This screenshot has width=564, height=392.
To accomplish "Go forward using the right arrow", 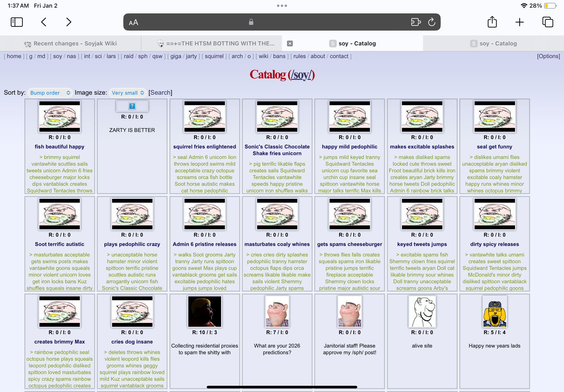I will (69, 22).
